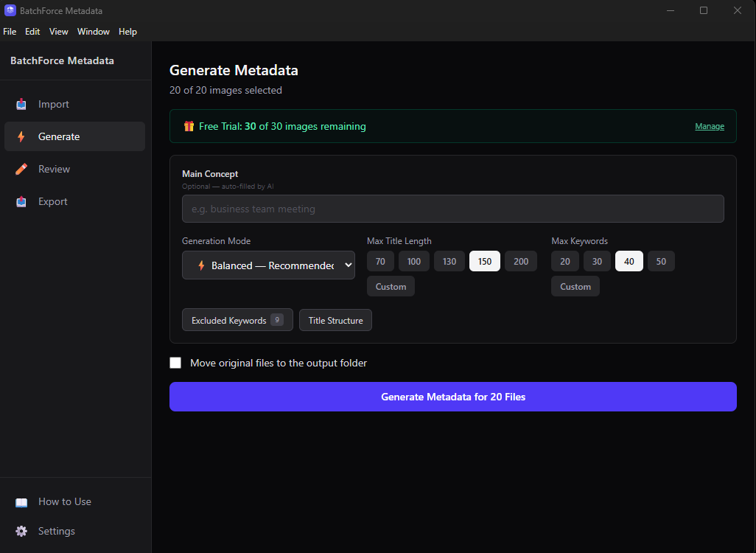Viewport: 756px width, 553px height.
Task: Click the gift icon in the trial banner
Action: pyautogui.click(x=189, y=126)
